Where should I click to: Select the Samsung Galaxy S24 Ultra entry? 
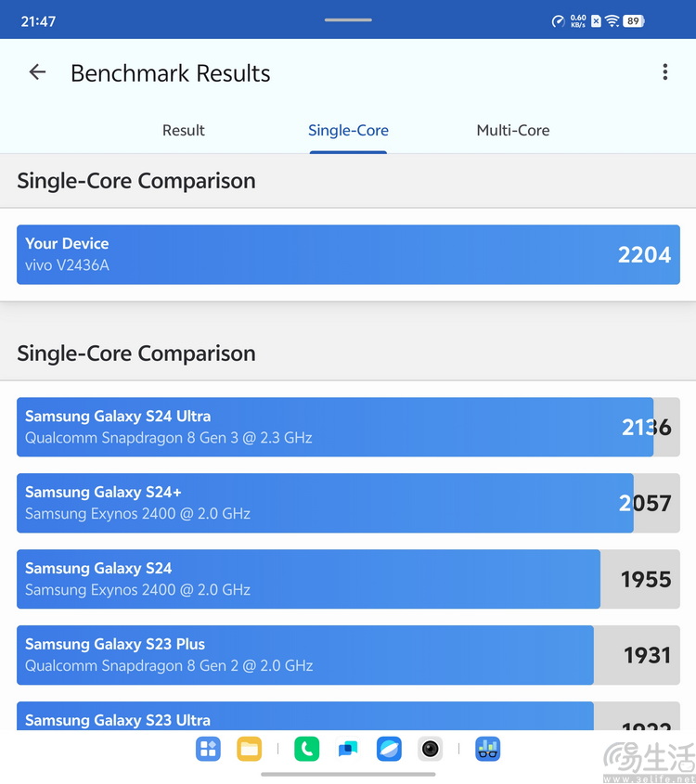(348, 427)
